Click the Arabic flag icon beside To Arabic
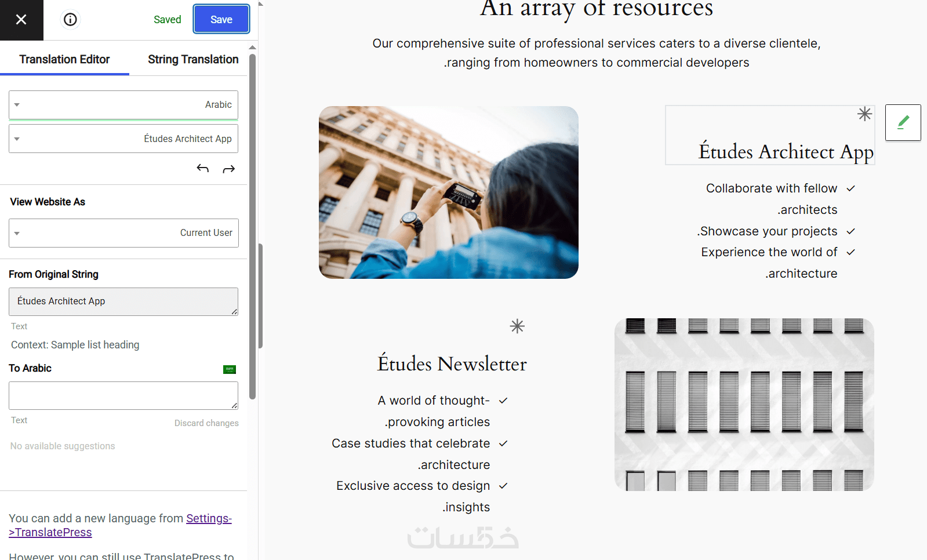The width and height of the screenshot is (927, 560). pos(230,369)
